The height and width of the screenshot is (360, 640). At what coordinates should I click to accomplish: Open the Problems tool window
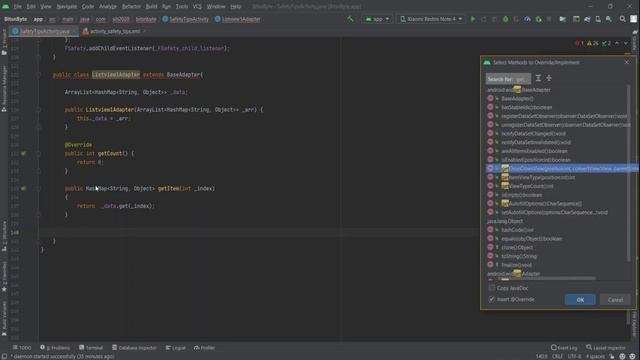coord(55,348)
